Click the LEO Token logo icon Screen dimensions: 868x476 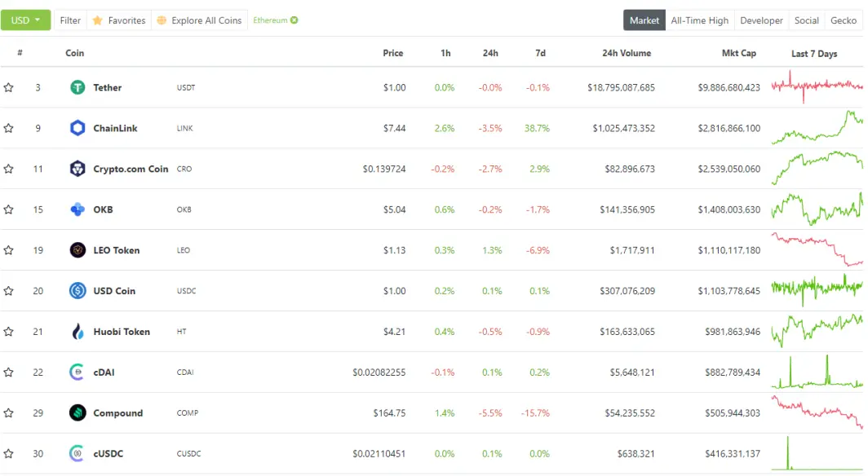point(77,250)
